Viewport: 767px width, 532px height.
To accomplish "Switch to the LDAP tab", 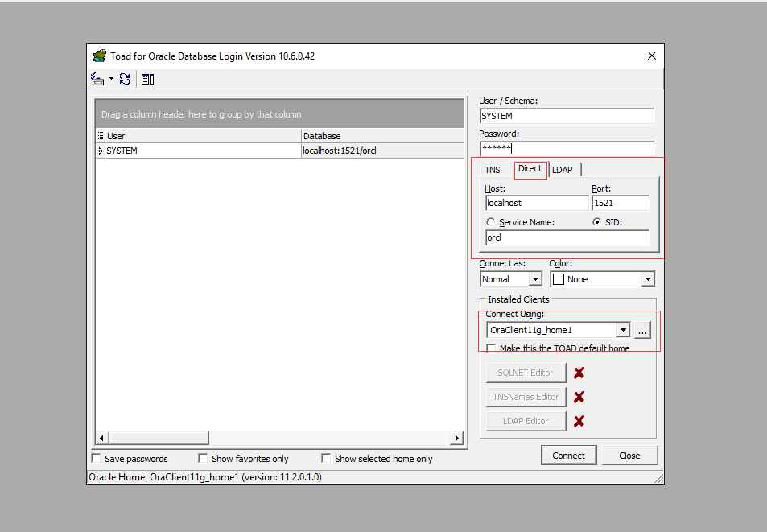I will click(563, 170).
